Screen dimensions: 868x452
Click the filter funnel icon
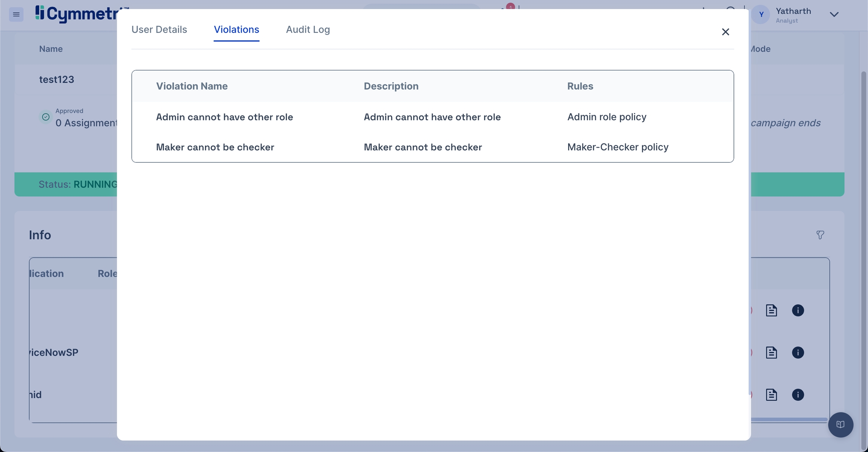tap(820, 235)
